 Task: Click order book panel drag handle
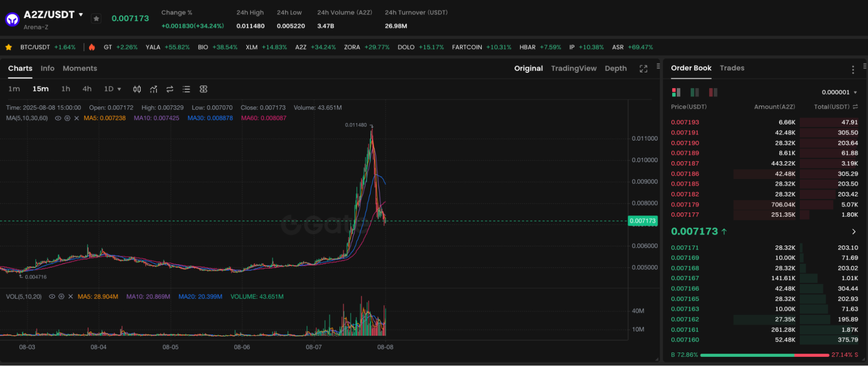pos(865,66)
